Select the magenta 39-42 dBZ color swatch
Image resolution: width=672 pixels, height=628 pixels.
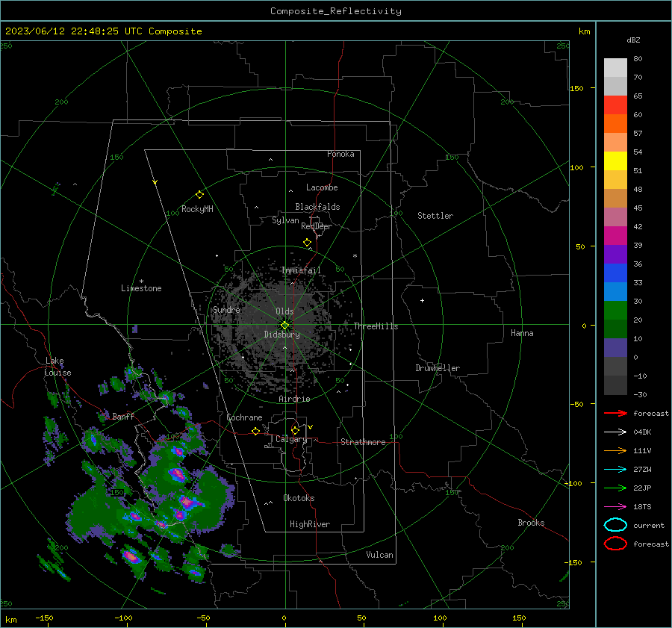coord(615,236)
